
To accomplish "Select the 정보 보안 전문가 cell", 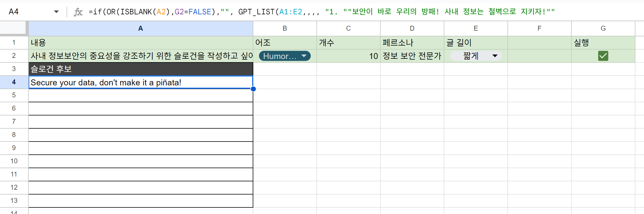I will click(412, 56).
